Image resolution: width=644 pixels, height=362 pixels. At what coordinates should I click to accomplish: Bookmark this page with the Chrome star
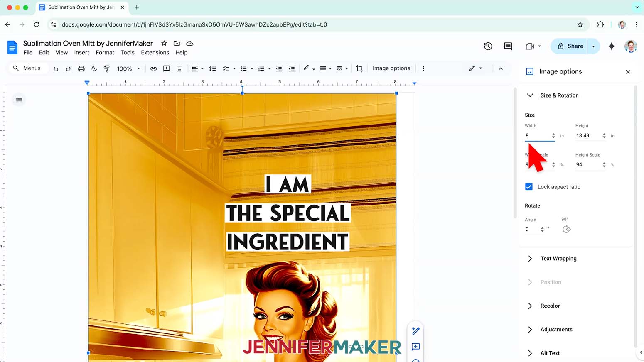580,24
